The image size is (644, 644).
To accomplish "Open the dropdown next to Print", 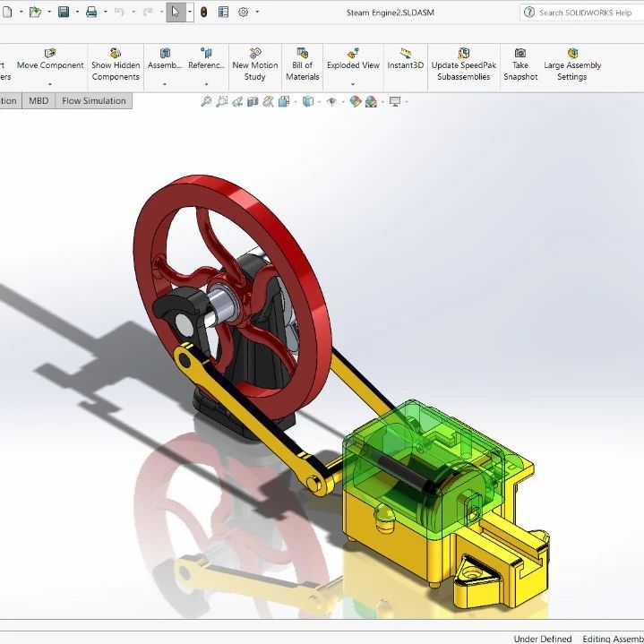I will 106,12.
